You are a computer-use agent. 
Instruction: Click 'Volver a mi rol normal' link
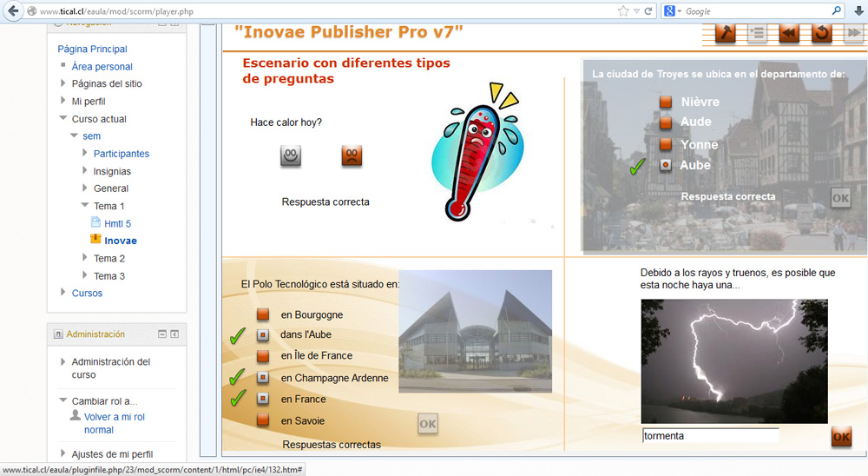[114, 423]
